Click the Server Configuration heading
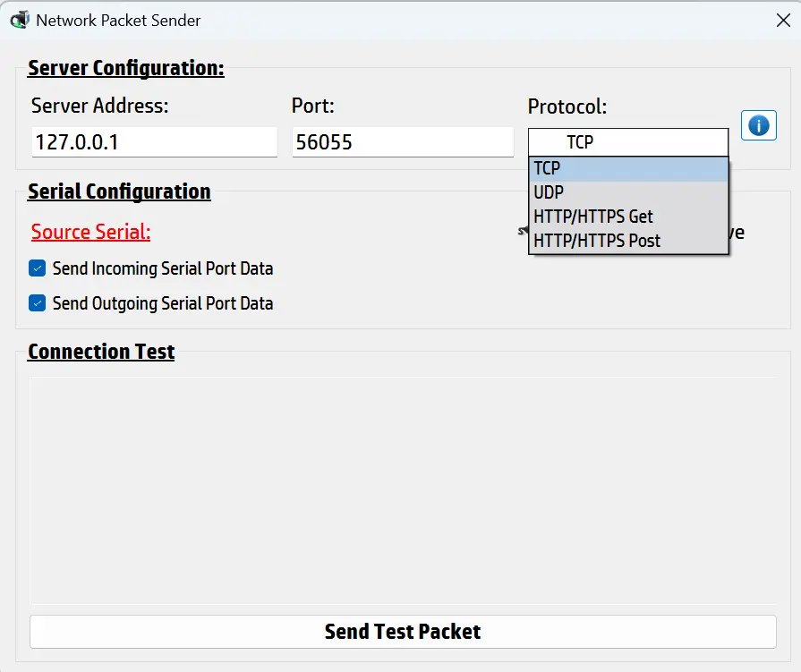 click(125, 68)
